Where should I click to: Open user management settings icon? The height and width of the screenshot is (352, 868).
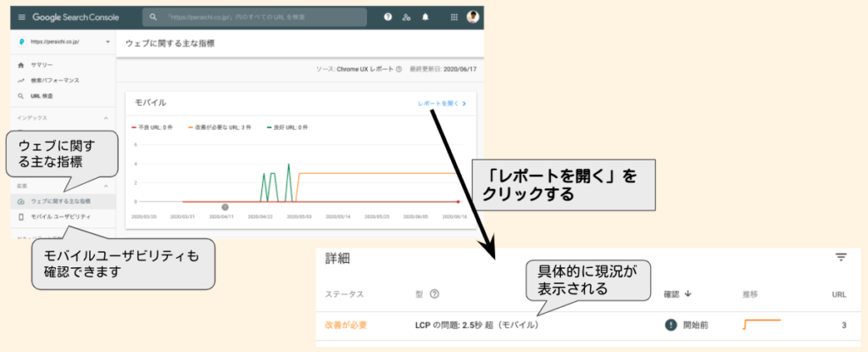coord(406,17)
